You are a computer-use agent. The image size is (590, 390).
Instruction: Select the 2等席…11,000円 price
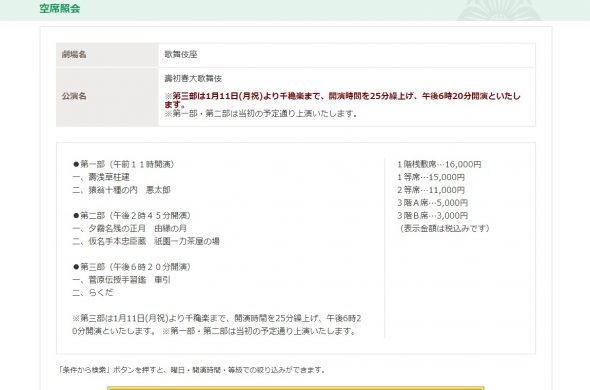(x=431, y=190)
